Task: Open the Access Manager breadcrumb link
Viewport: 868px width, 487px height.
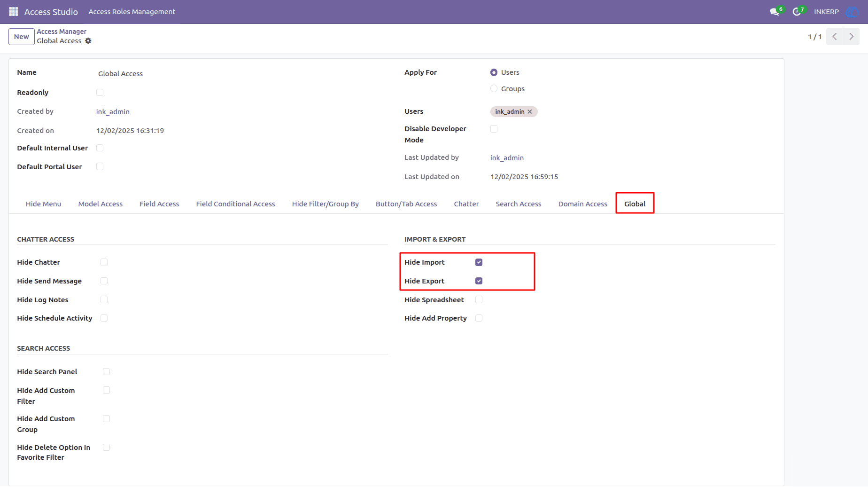Action: [62, 31]
